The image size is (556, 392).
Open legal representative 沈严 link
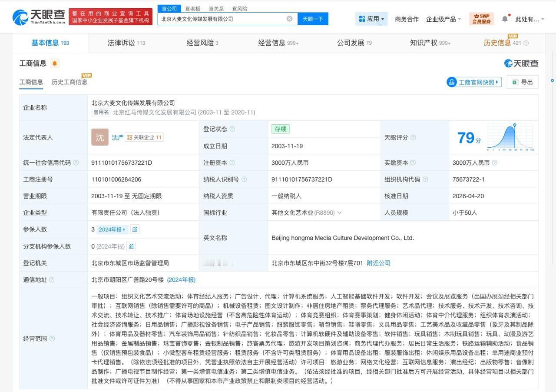tap(118, 137)
